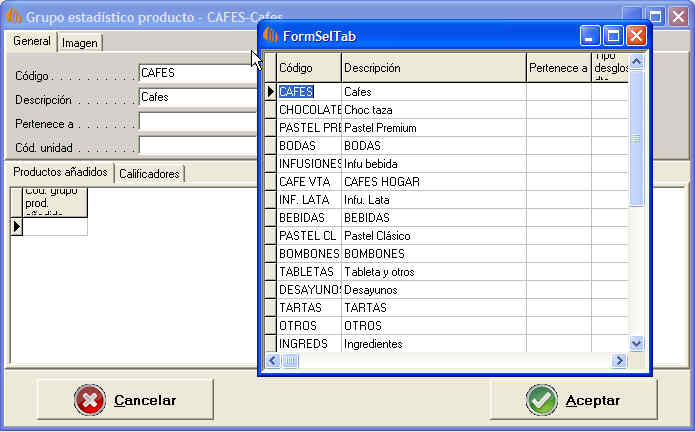
Task: Click the red X icon on Cancelar
Action: pos(89,400)
